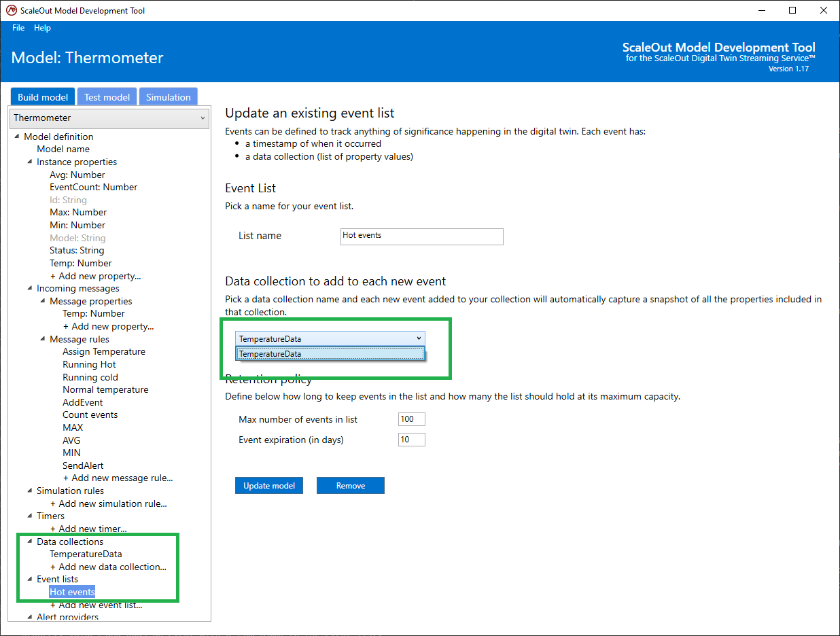Select the EventCount: Number property
This screenshot has height=636, width=840.
pos(94,187)
